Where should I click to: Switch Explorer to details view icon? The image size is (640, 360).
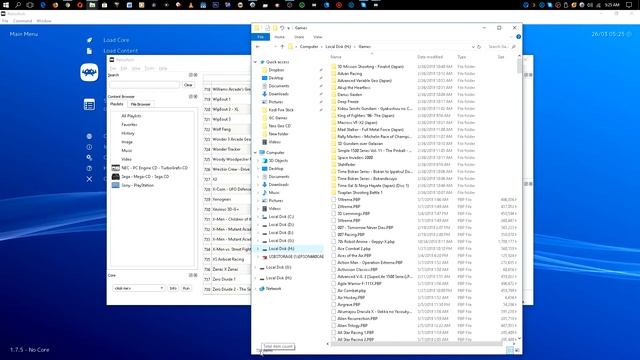(510, 350)
